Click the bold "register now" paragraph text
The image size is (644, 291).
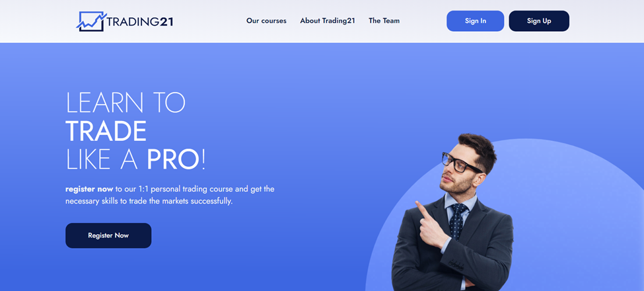click(x=89, y=189)
